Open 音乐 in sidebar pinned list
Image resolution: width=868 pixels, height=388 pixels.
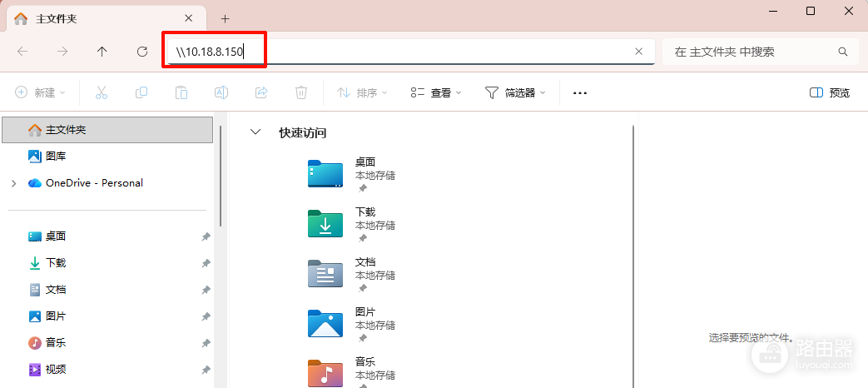[47, 342]
